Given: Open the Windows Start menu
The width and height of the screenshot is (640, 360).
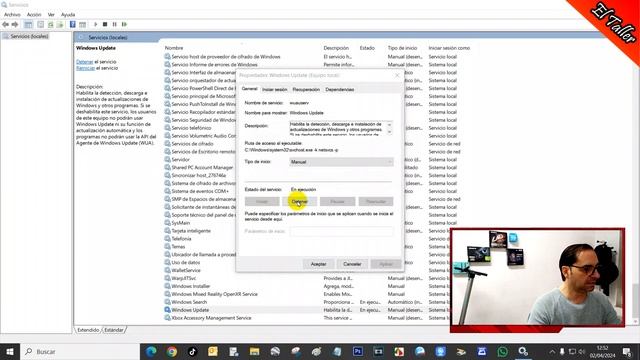Looking at the screenshot, I should click(10, 351).
